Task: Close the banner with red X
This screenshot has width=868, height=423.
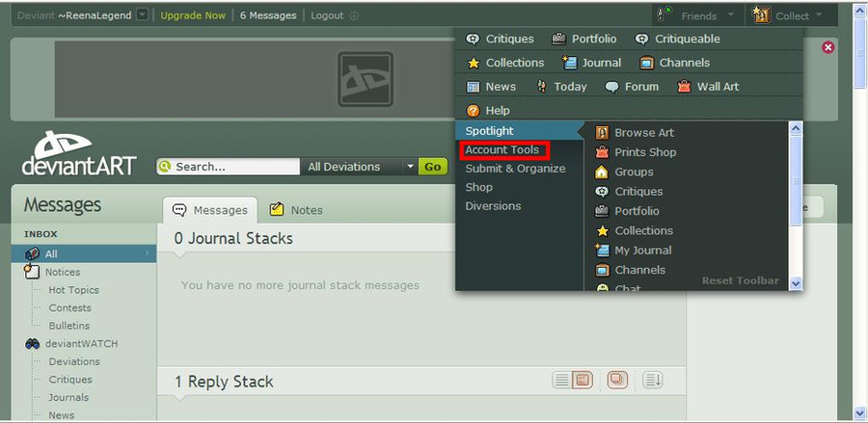Action: [828, 47]
